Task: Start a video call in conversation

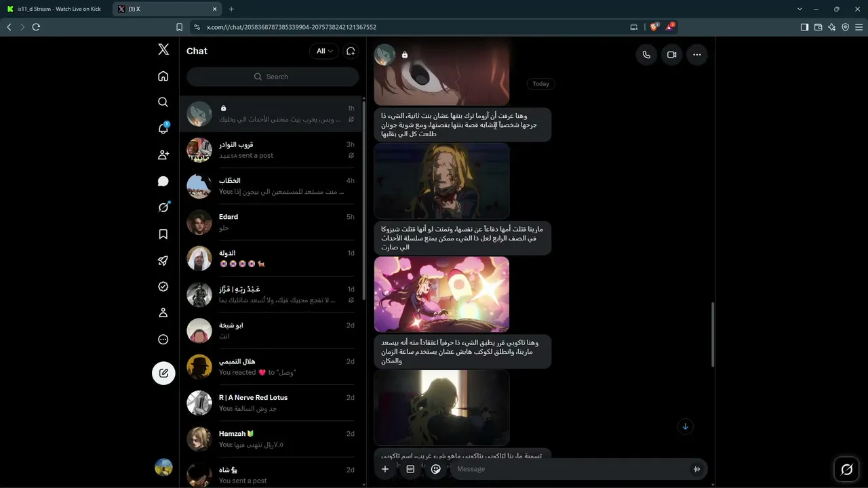Action: click(672, 55)
